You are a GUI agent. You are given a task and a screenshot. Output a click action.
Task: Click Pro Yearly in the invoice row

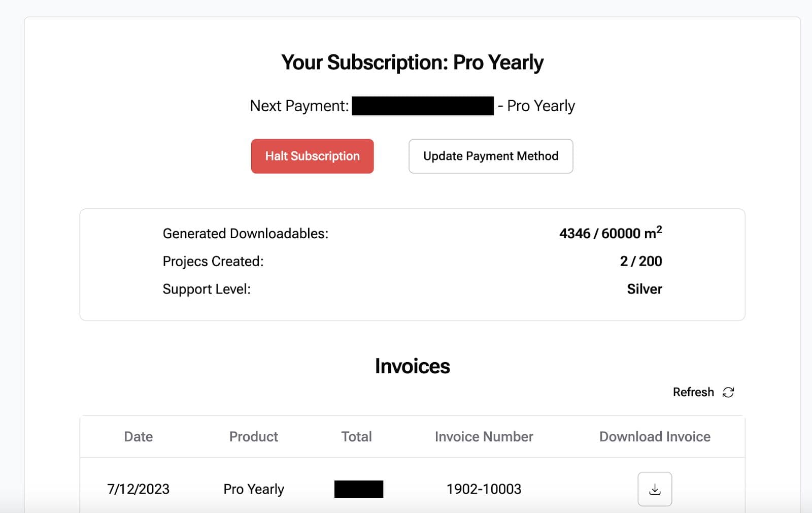(x=253, y=489)
